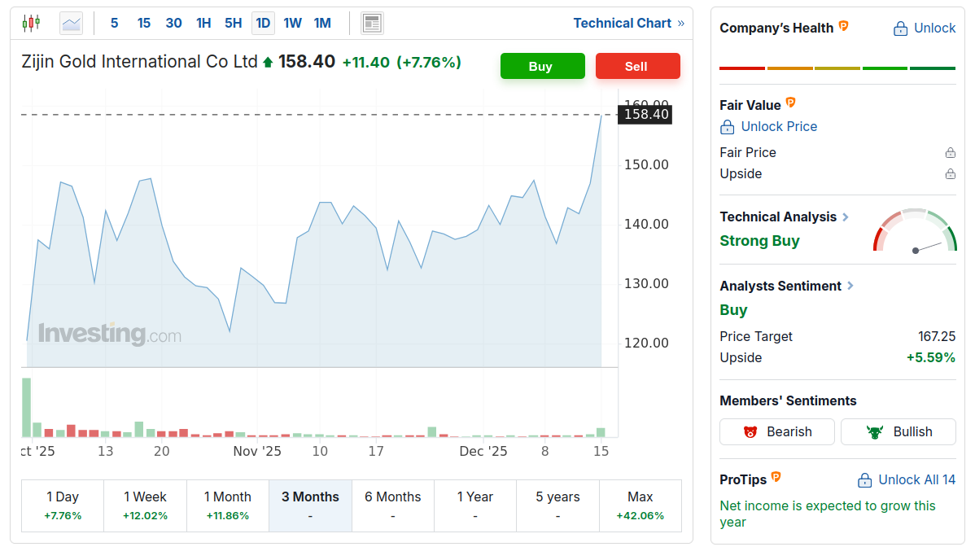
Task: Switch to candlestick chart type
Action: pyautogui.click(x=31, y=23)
